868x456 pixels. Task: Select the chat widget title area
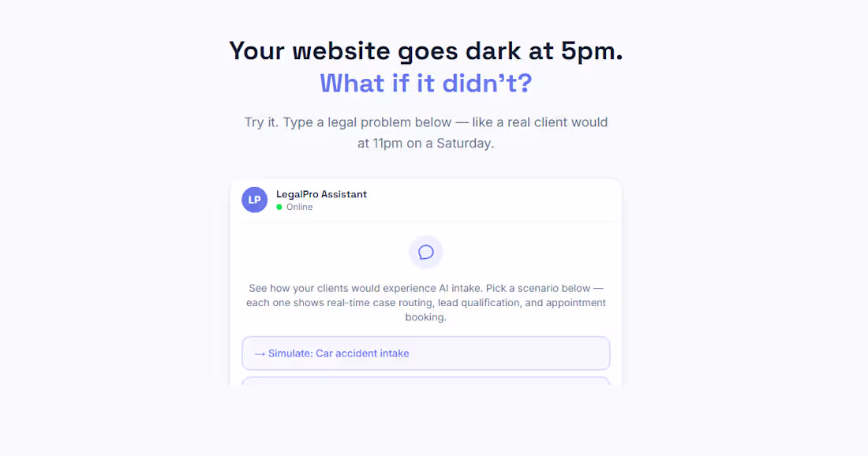coord(321,194)
